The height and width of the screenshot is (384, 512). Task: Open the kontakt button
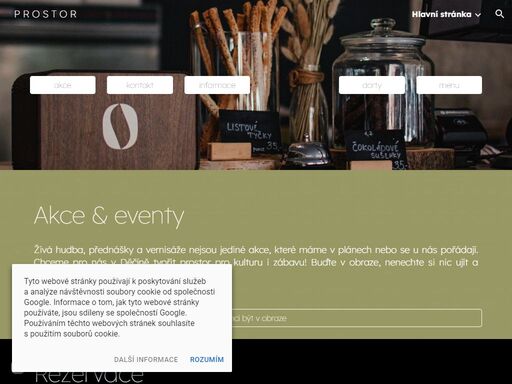140,85
